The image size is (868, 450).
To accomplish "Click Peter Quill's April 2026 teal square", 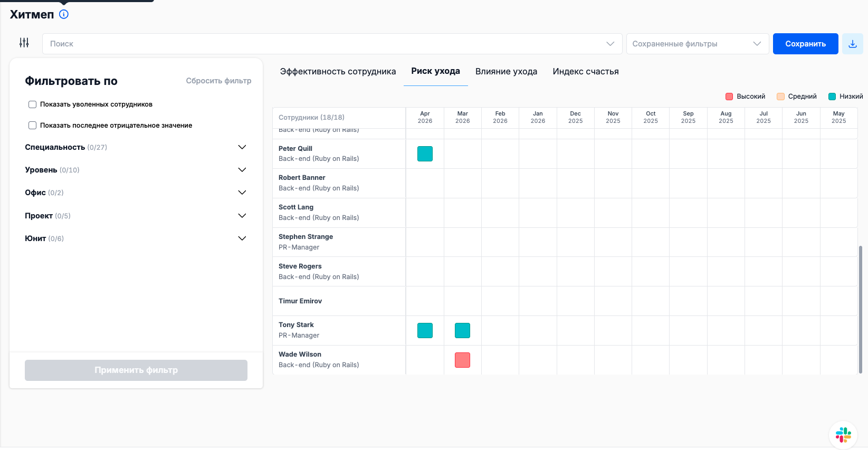I will tap(425, 154).
